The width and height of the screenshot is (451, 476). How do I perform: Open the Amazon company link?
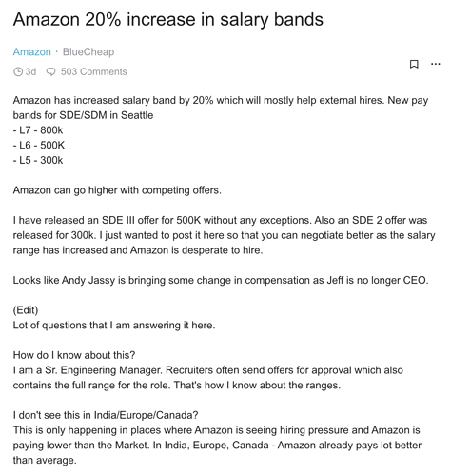coord(31,51)
